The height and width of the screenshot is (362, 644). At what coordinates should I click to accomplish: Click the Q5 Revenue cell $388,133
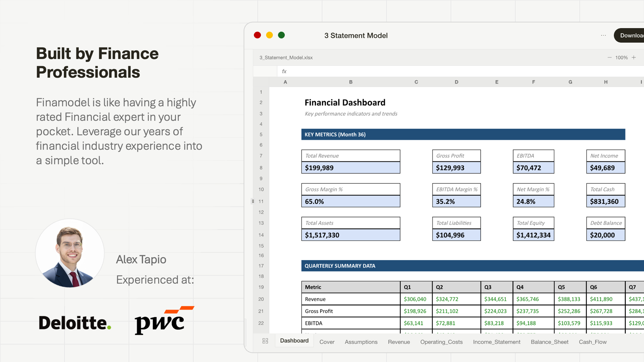(570, 299)
